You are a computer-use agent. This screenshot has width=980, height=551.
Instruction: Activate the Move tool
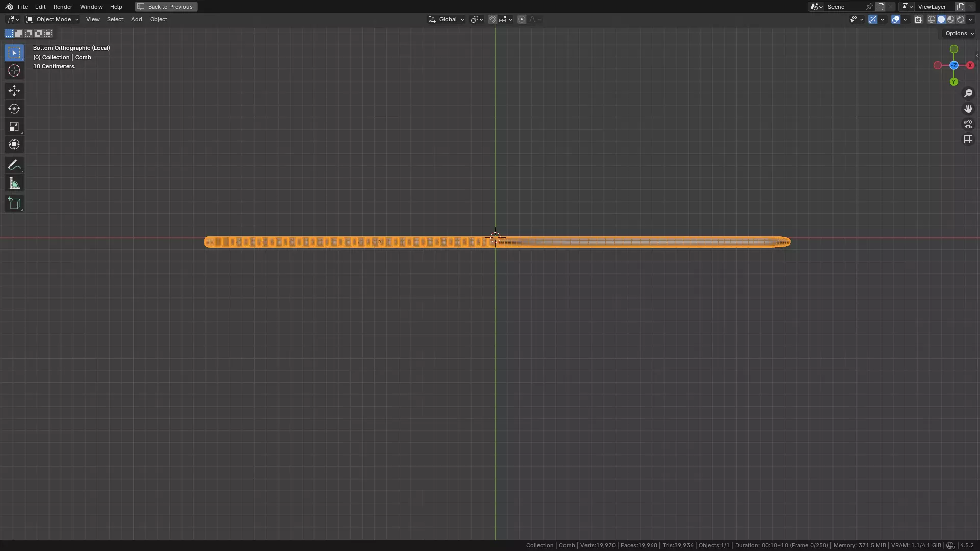14,91
